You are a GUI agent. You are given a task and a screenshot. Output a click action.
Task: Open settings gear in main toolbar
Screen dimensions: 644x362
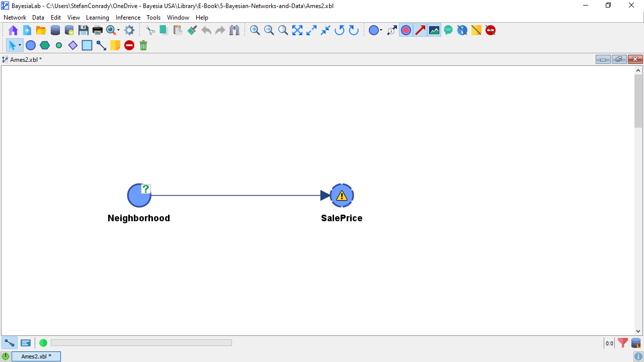click(x=129, y=30)
